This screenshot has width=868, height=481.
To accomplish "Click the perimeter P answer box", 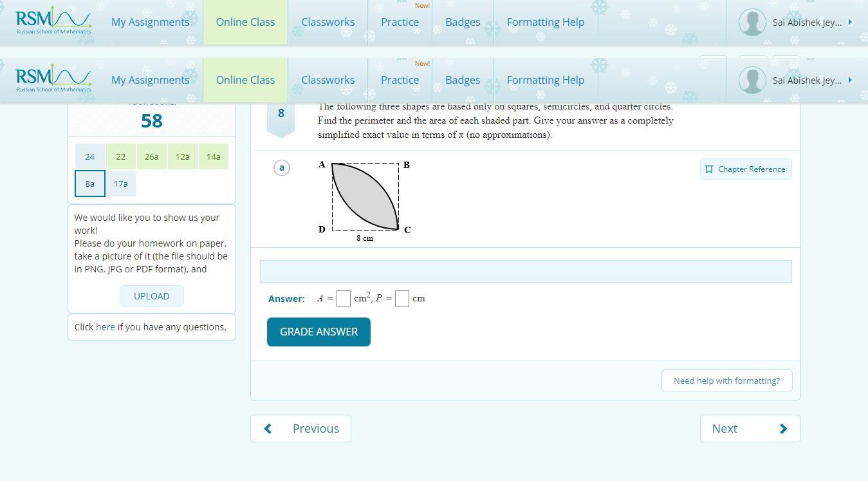I will pos(402,299).
